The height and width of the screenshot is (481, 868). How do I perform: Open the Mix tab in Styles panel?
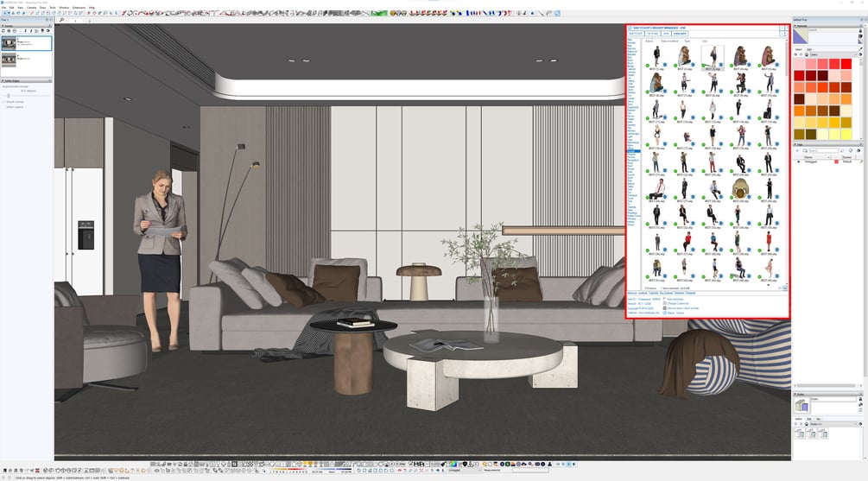coord(818,419)
